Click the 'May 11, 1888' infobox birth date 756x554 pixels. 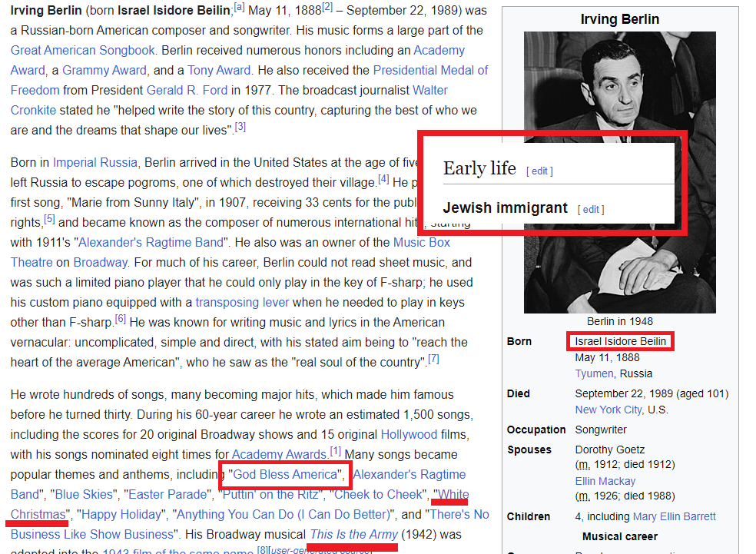(607, 357)
